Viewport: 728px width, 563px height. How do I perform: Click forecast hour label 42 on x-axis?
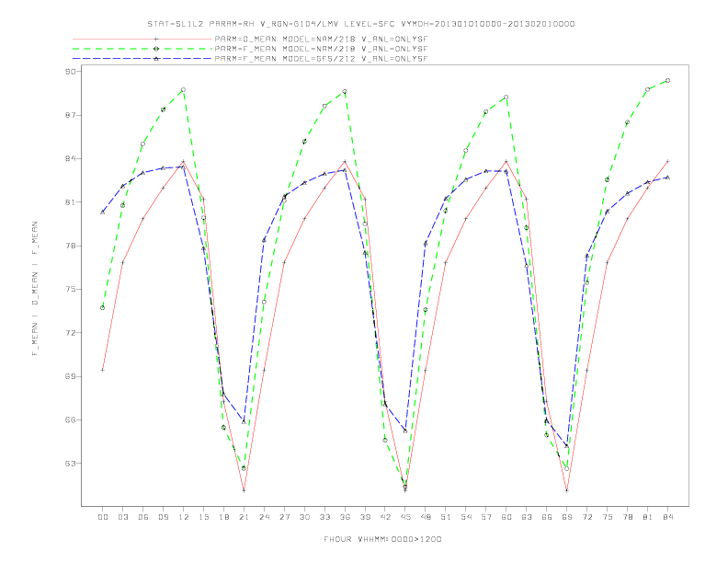tap(385, 517)
